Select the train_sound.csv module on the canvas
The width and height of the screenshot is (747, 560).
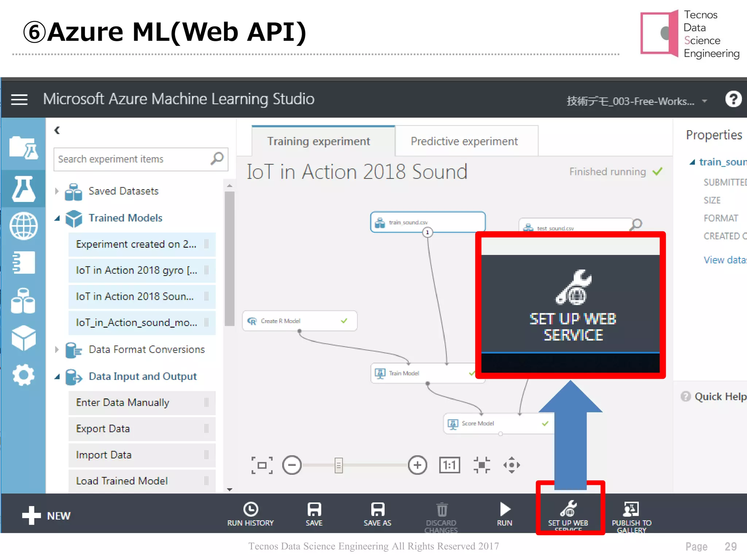427,222
